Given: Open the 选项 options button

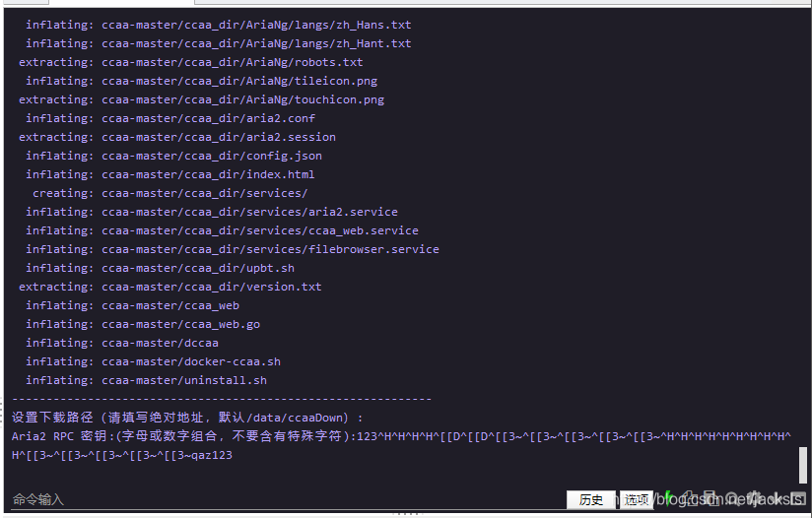Looking at the screenshot, I should (637, 499).
